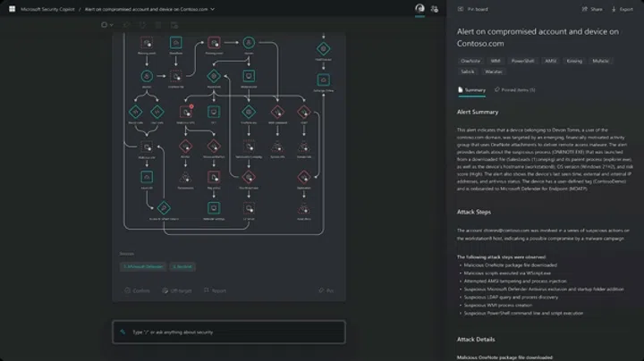Flag the response with Report

[x=216, y=290]
